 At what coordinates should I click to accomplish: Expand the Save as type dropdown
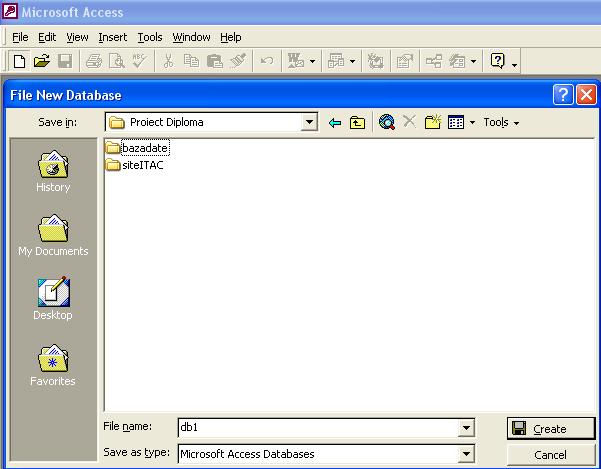466,454
